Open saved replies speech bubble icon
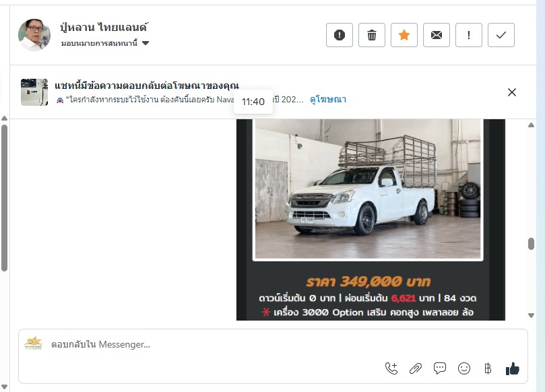This screenshot has height=392, width=545. 440,368
